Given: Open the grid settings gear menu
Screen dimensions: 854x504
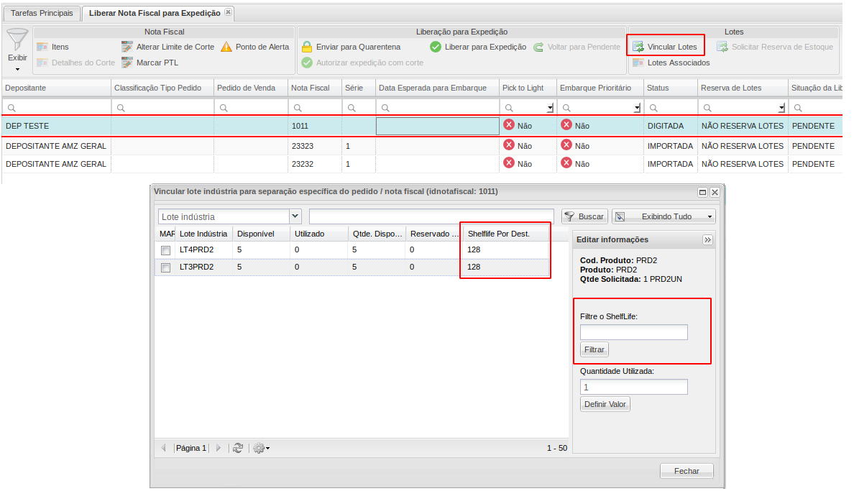Looking at the screenshot, I should click(261, 448).
